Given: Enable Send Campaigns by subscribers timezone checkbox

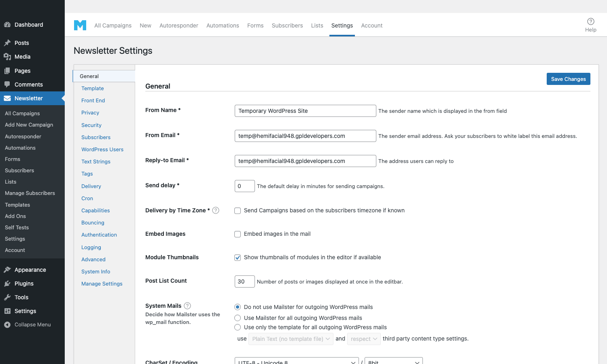Looking at the screenshot, I should click(x=238, y=211).
